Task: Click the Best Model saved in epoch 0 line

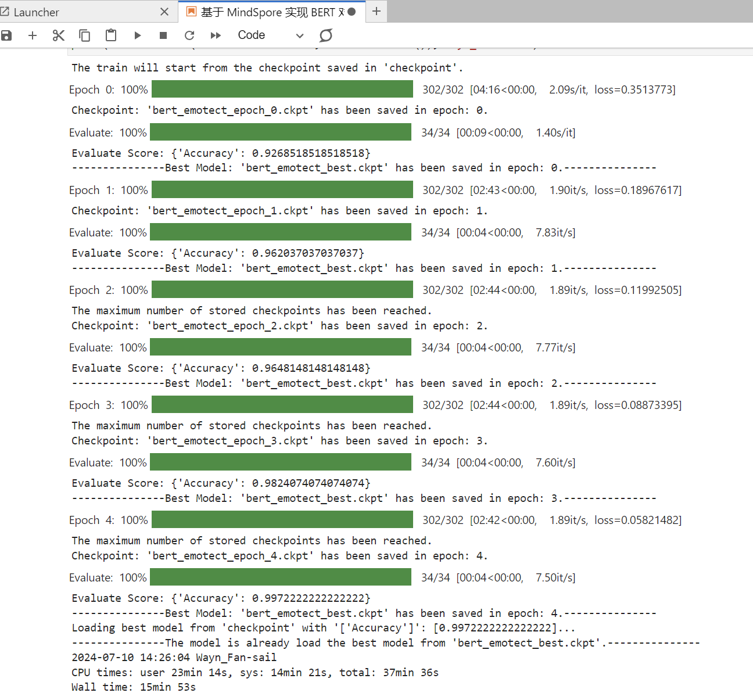Action: pyautogui.click(x=364, y=168)
